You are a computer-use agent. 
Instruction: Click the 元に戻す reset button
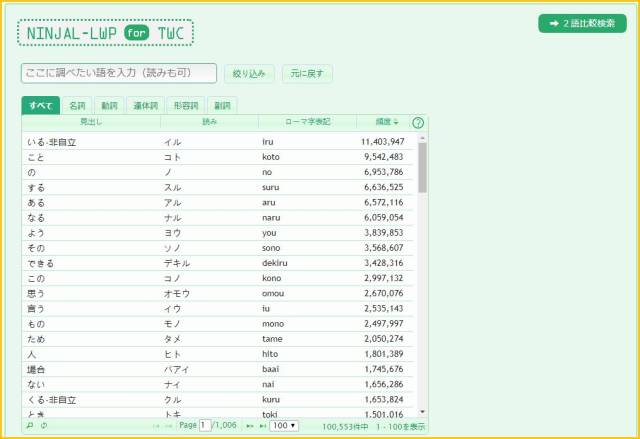point(307,74)
